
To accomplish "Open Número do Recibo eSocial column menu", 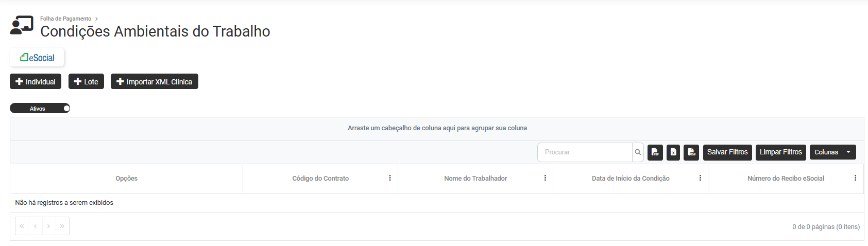I will 855,178.
